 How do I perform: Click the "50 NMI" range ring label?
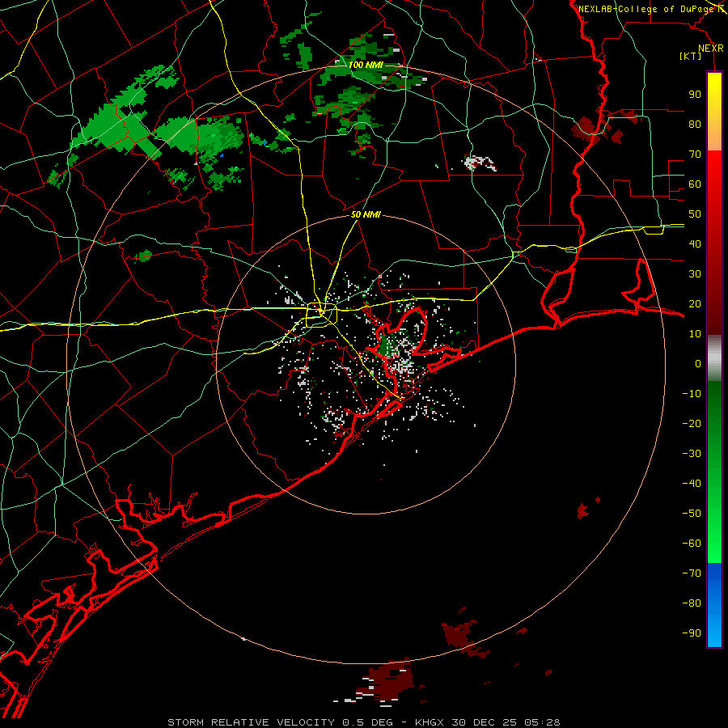tap(366, 214)
